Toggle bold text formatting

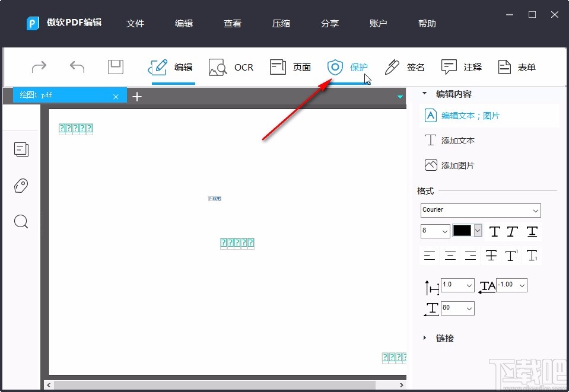click(494, 231)
